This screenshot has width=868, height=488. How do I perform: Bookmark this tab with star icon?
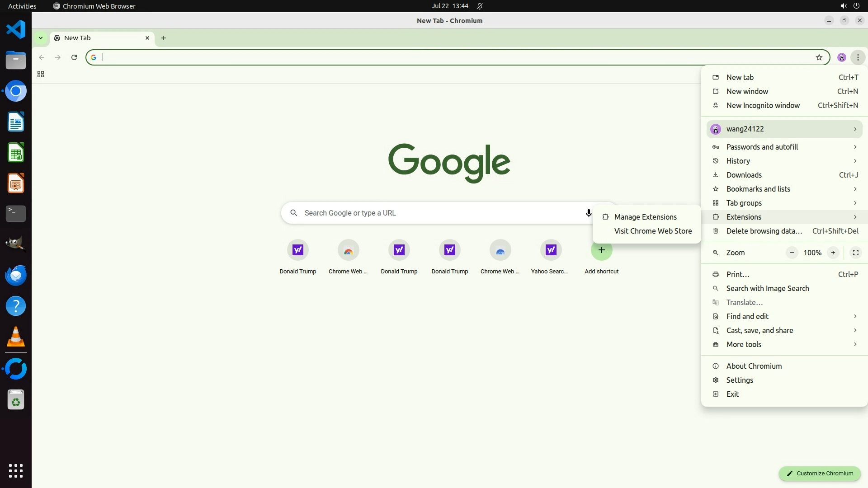(x=819, y=57)
